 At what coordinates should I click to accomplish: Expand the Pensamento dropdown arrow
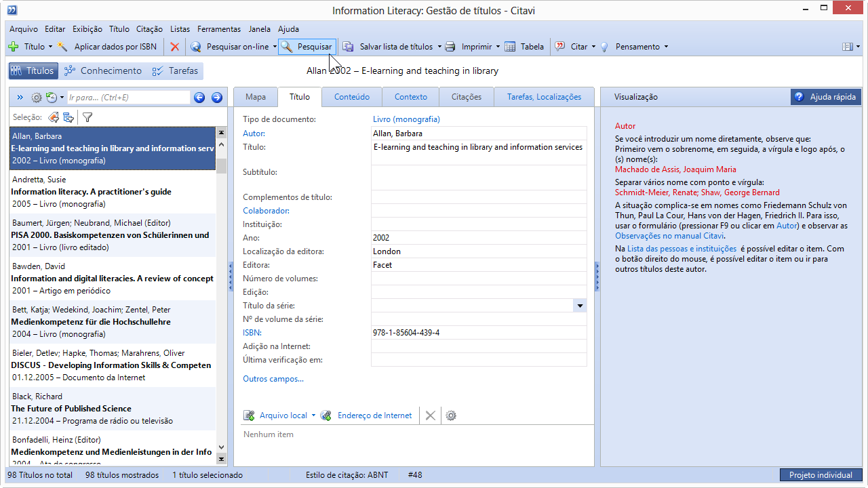(x=666, y=47)
